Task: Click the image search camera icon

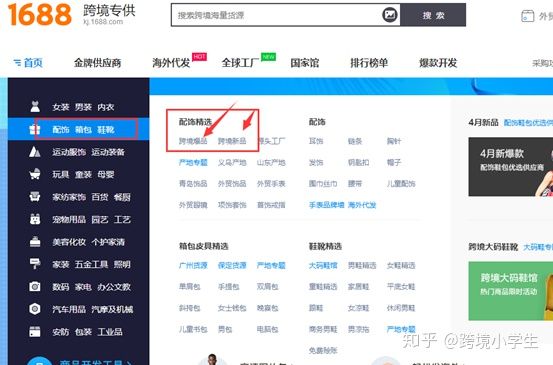Action: pyautogui.click(x=390, y=15)
